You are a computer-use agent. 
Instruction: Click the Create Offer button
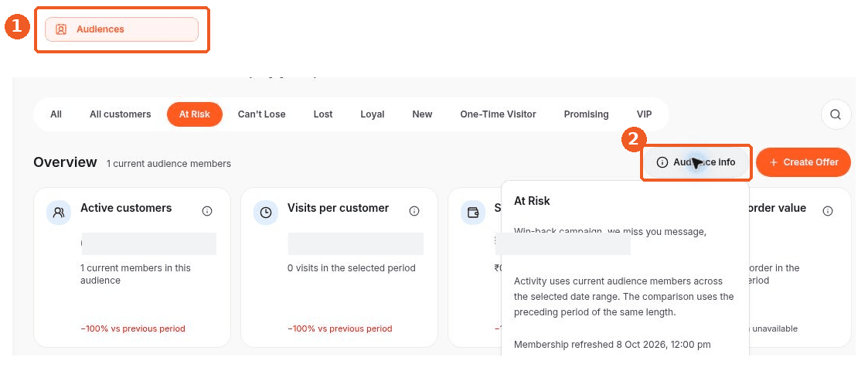click(x=802, y=162)
